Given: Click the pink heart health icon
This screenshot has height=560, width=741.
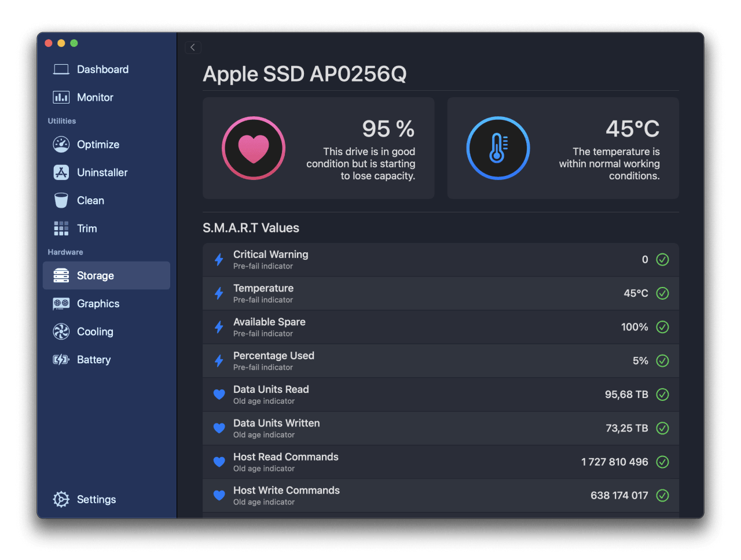Looking at the screenshot, I should [254, 148].
